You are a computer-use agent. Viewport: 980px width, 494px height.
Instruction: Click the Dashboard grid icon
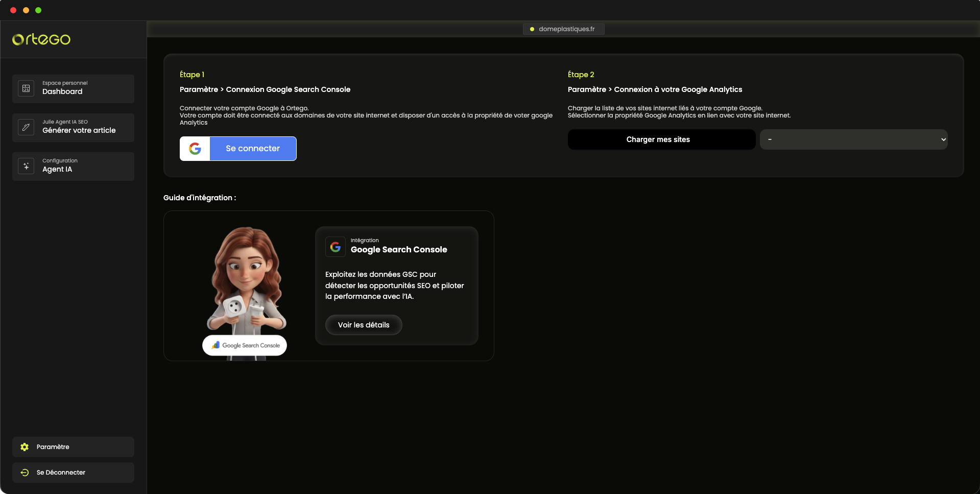pos(26,88)
